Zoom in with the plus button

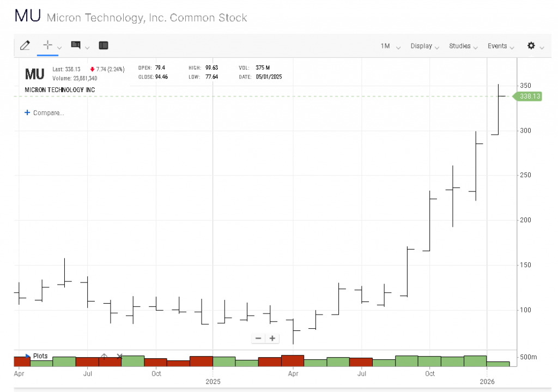coord(272,338)
